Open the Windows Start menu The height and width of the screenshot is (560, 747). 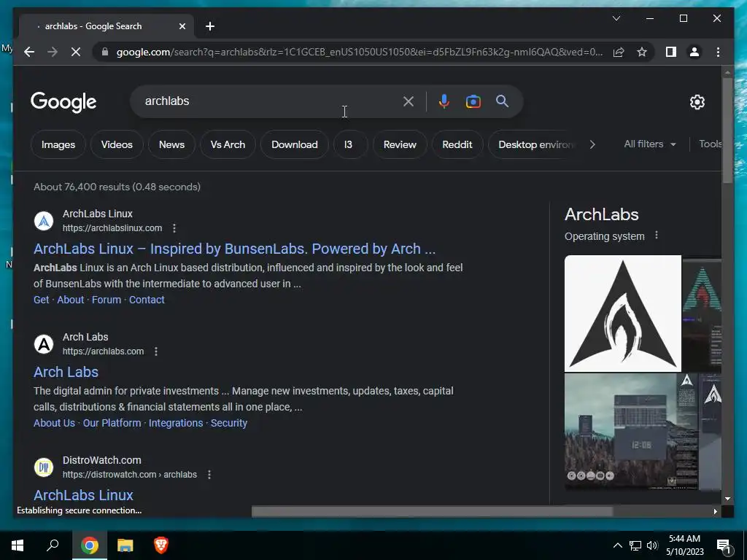pyautogui.click(x=18, y=545)
